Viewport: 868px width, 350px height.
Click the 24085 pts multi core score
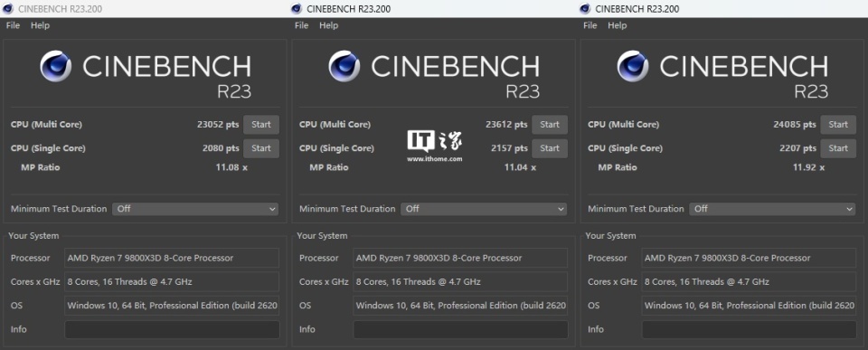(x=795, y=125)
